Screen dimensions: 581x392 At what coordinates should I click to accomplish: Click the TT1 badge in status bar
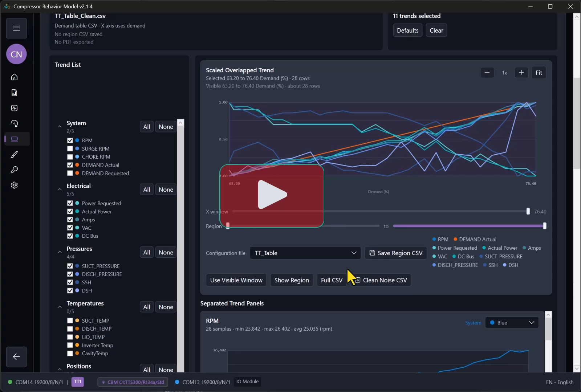[x=77, y=382]
